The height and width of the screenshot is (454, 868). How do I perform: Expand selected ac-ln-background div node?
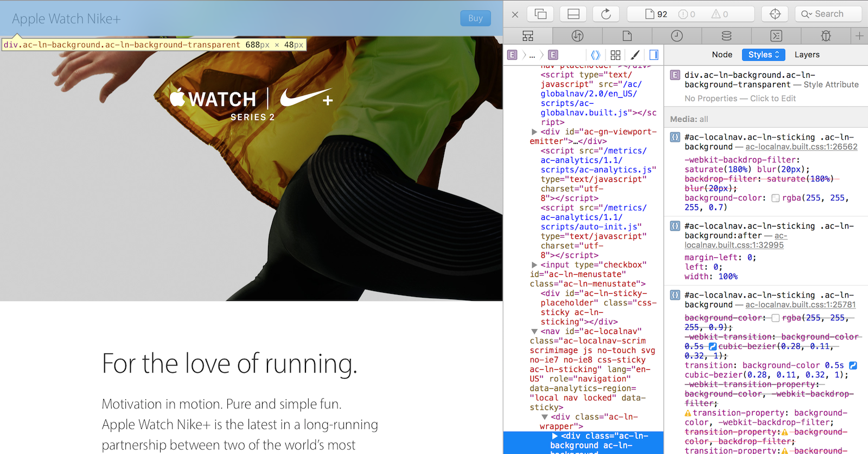555,436
